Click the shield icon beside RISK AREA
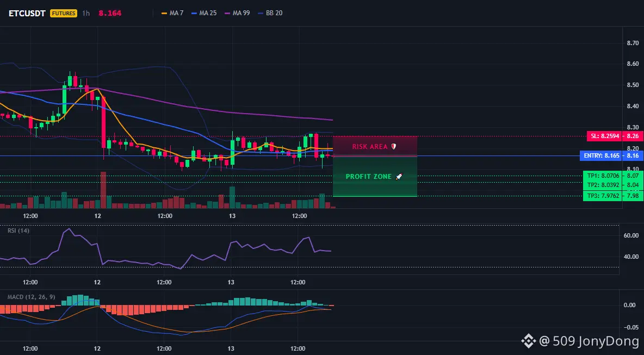The image size is (644, 355). coord(393,147)
